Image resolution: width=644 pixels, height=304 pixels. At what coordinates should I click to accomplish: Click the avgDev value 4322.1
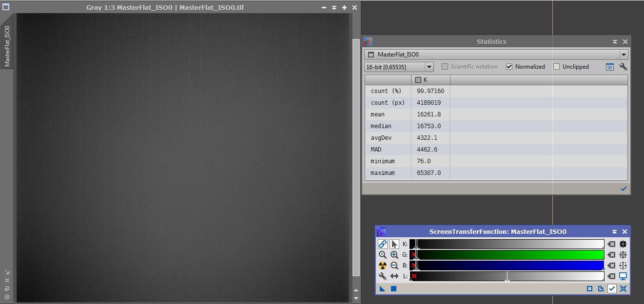tap(427, 138)
